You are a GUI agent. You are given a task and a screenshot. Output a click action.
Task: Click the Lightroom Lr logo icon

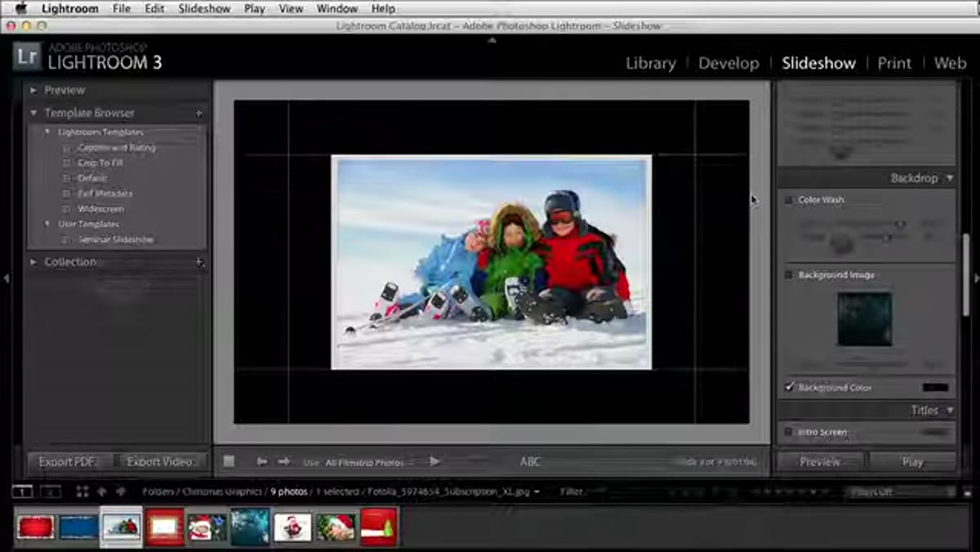27,58
